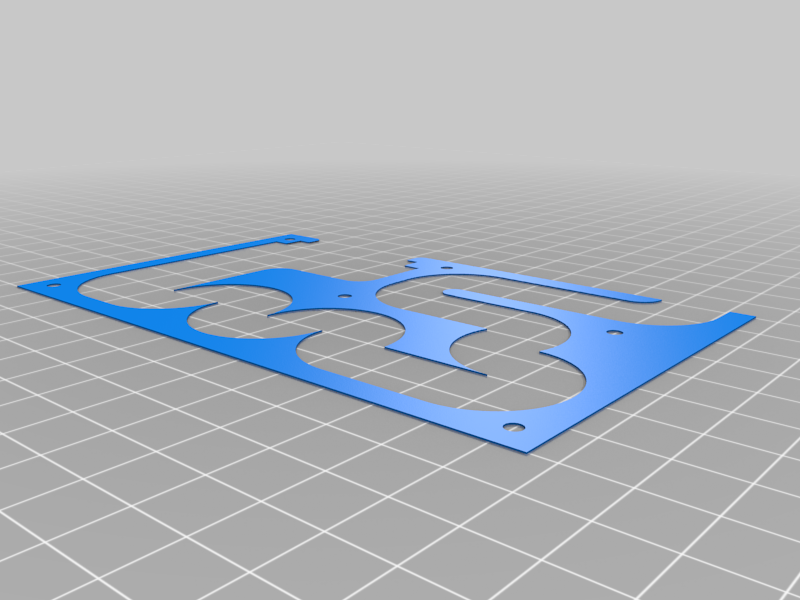
Task: Click the bottom-front mounting hole near the corner
Action: pos(511,425)
